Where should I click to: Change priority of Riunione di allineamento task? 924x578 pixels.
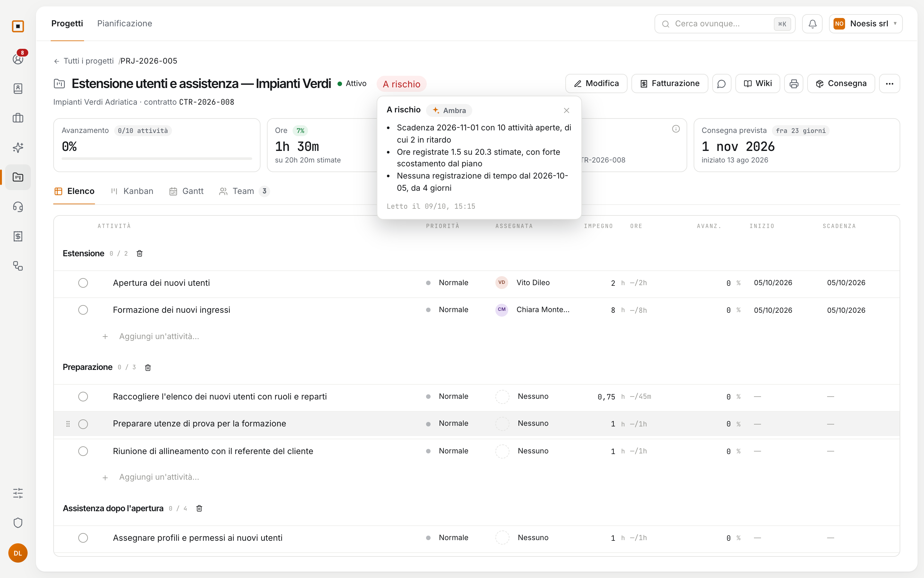[x=447, y=451]
